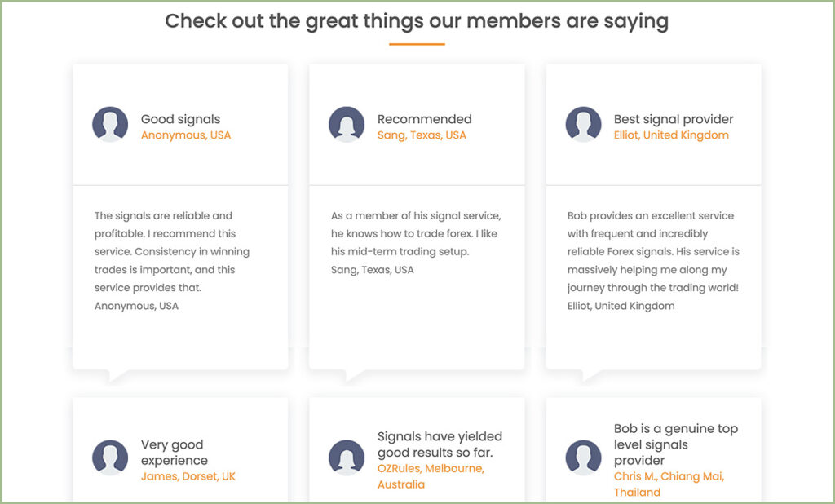Click the Recommended review title
835x504 pixels.
pyautogui.click(x=424, y=119)
